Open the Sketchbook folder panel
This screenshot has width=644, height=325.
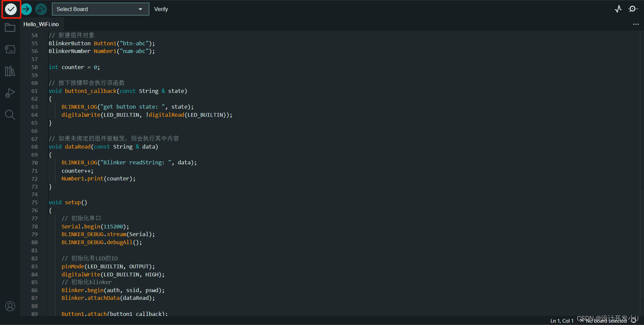point(10,28)
